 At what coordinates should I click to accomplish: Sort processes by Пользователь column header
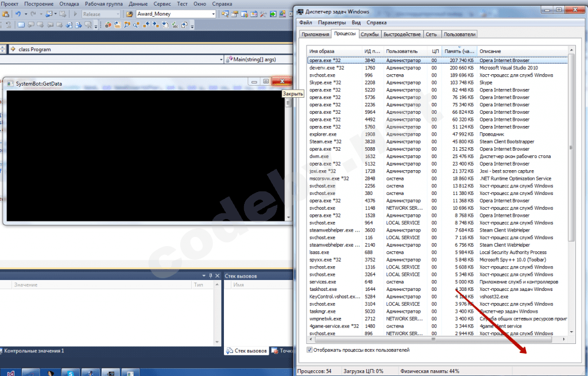[x=406, y=51]
